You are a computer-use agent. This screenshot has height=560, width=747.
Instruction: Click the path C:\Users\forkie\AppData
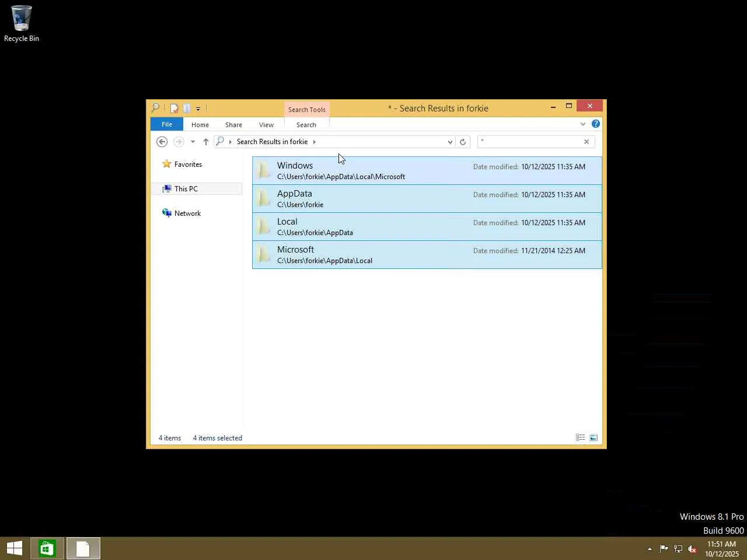(315, 233)
